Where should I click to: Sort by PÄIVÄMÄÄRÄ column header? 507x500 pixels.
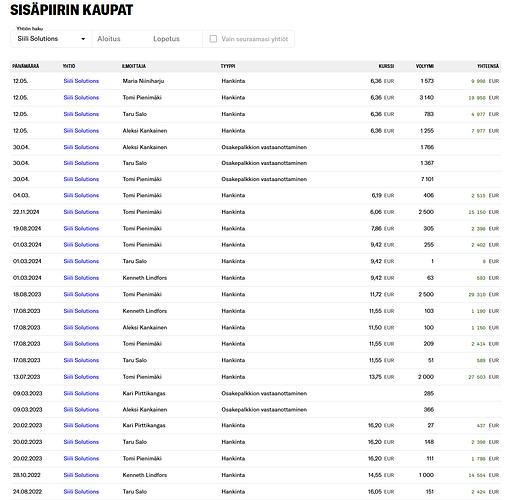point(26,66)
